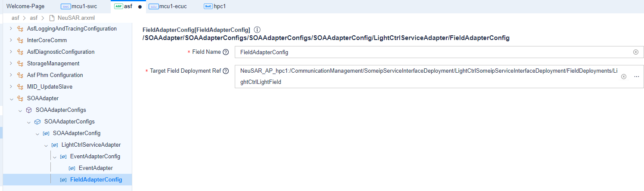
Task: Click the help icon next to Field Name
Action: point(225,52)
